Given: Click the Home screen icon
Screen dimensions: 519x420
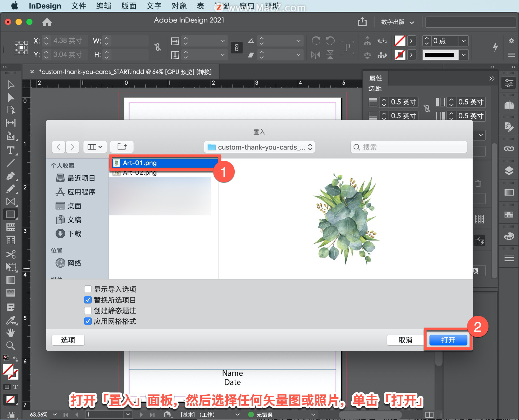Looking at the screenshot, I should pyautogui.click(x=47, y=22).
